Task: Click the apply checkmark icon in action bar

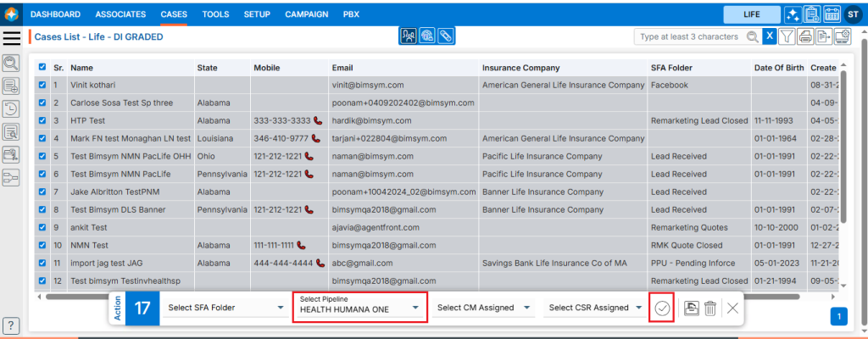Action: pos(662,308)
